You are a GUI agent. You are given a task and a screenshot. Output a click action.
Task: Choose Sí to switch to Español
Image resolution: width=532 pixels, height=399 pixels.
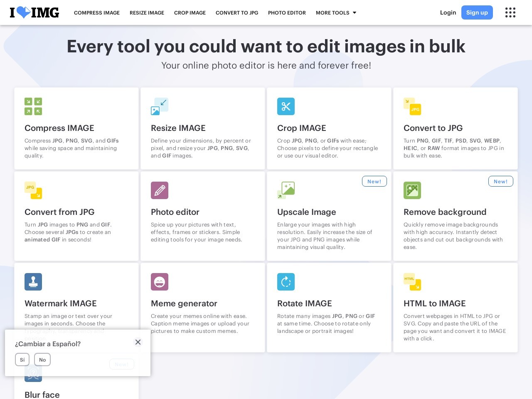[22, 360]
